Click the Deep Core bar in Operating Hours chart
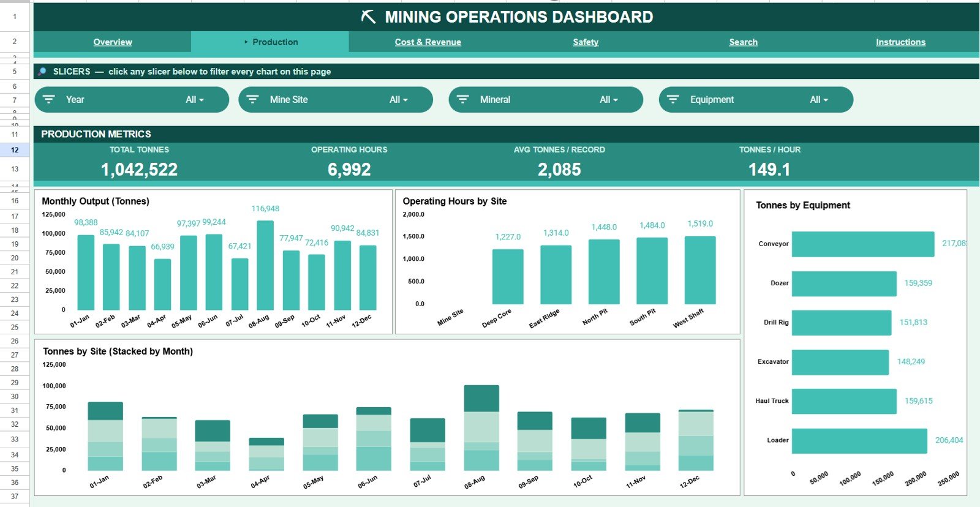Viewport: 980px width, 507px height. pyautogui.click(x=508, y=277)
